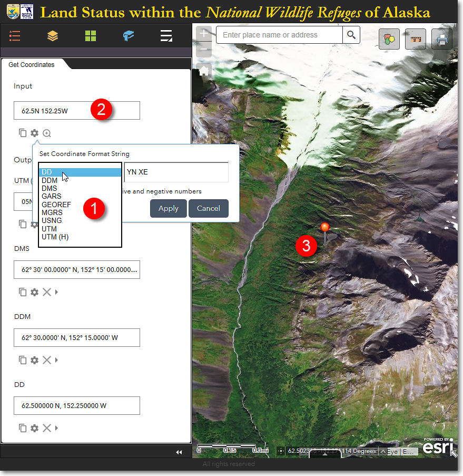463x476 pixels.
Task: Expand the DDM output details arrow
Action: coord(56,360)
